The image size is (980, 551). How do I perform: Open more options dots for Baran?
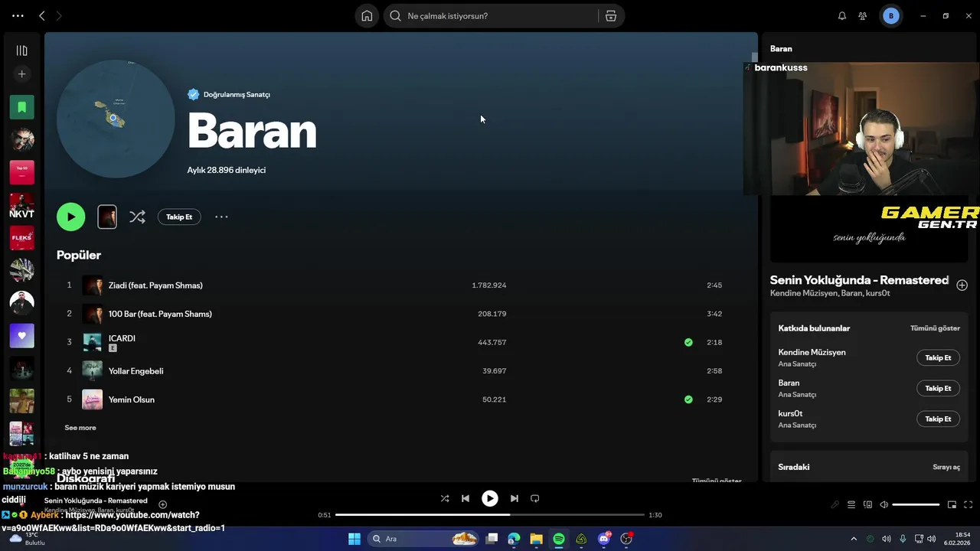coord(221,217)
